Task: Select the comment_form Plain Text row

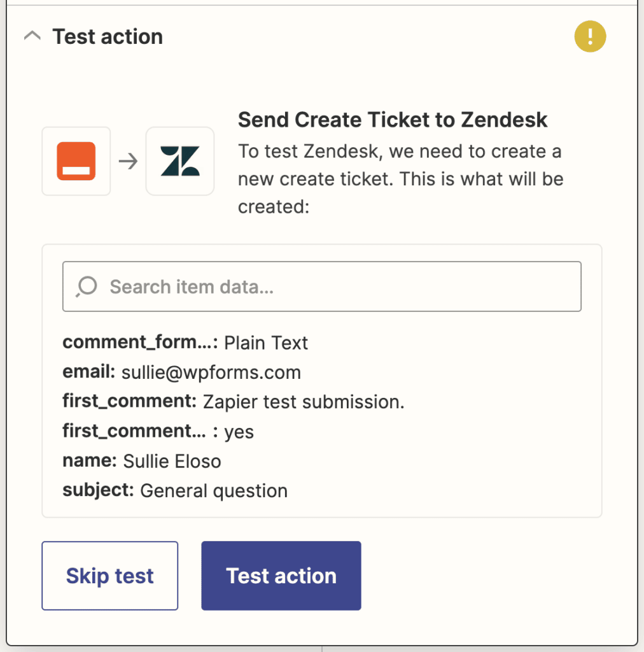Action: pyautogui.click(x=185, y=343)
